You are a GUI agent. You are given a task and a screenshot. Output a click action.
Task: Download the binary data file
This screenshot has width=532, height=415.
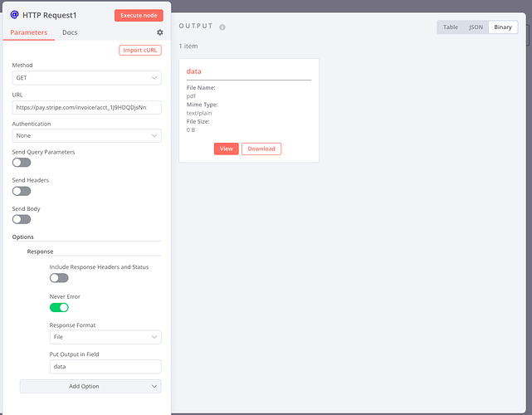pos(261,149)
